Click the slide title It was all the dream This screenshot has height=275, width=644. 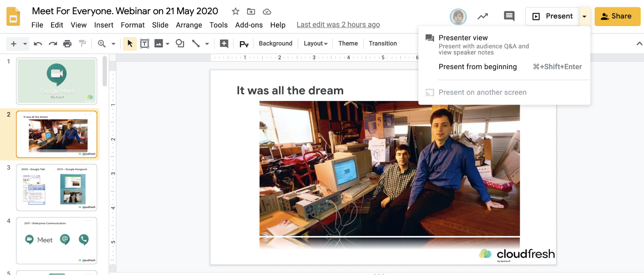point(290,91)
